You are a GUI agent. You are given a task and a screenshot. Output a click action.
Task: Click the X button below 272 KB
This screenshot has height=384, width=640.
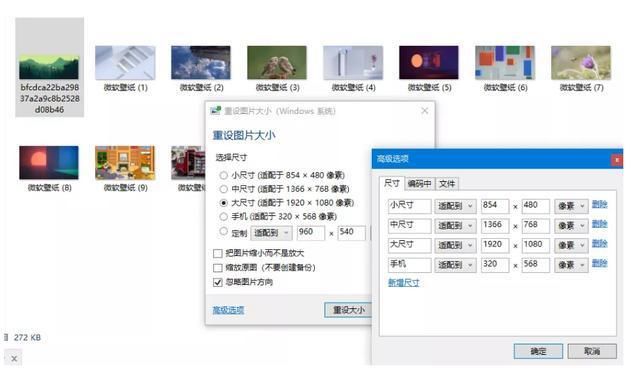(x=14, y=359)
